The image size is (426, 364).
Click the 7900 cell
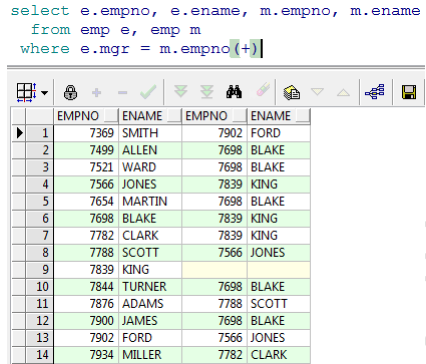click(x=86, y=321)
